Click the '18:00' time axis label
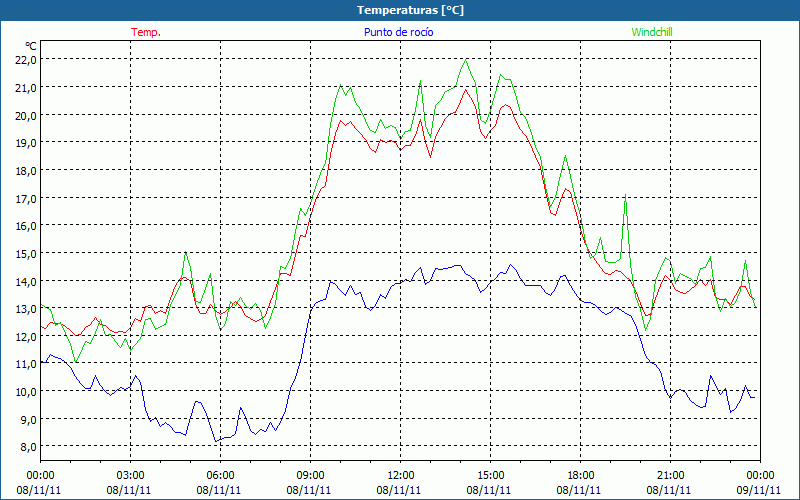The image size is (800, 500). point(581,476)
